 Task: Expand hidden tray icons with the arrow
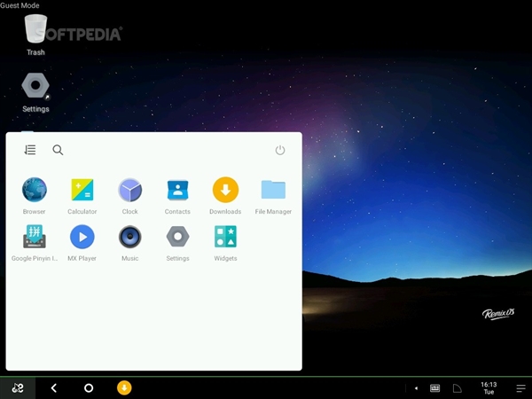pyautogui.click(x=416, y=388)
